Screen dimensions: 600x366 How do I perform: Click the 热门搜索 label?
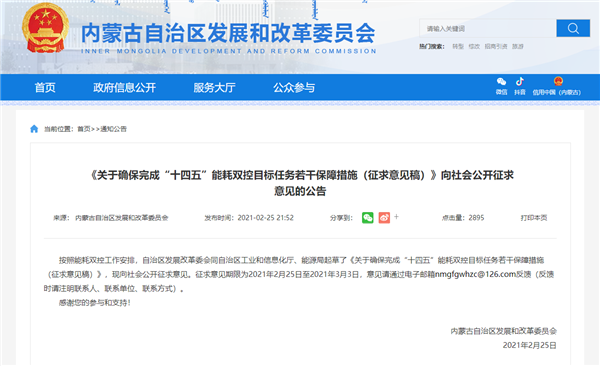pyautogui.click(x=432, y=46)
